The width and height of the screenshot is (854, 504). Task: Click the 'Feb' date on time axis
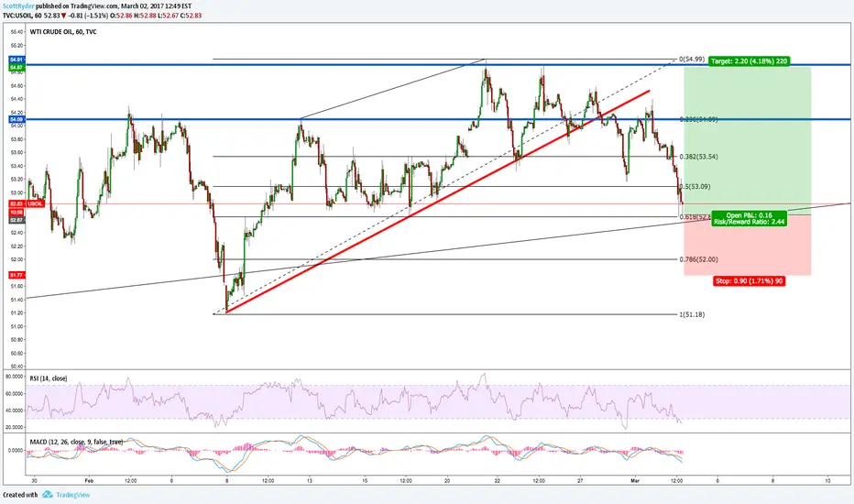89,480
